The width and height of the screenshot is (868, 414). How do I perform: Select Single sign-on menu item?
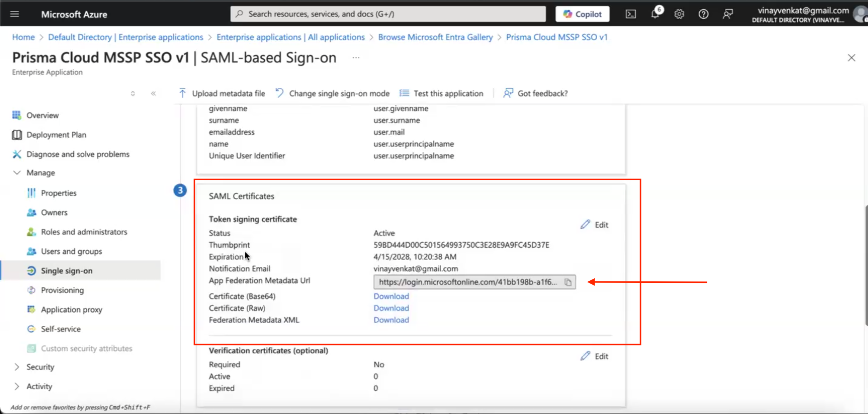click(81, 271)
